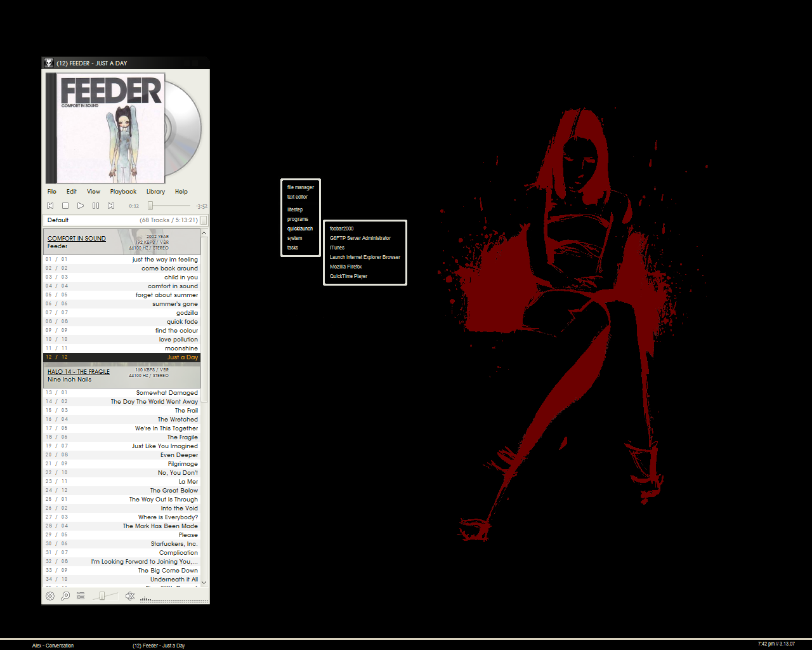Image resolution: width=812 pixels, height=650 pixels.
Task: Select track 'comfort in sound'
Action: click(122, 286)
